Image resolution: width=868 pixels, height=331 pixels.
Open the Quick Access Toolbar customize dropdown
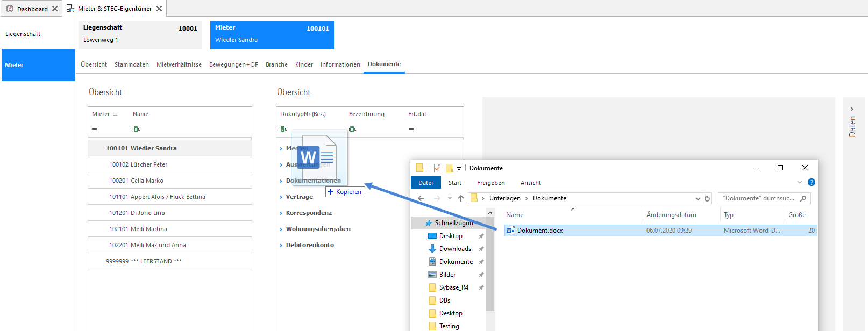click(459, 169)
